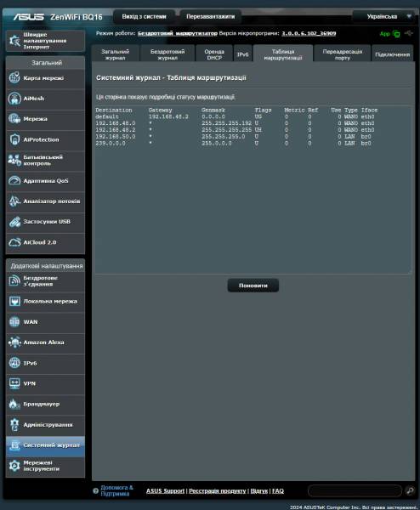Click the network tools gear icon
The width and height of the screenshot is (420, 510).
pyautogui.click(x=14, y=466)
